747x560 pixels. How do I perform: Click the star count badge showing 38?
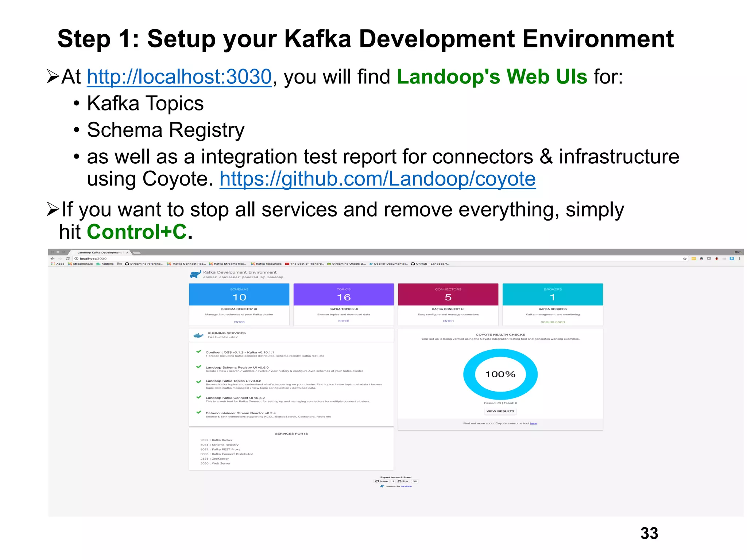[x=415, y=481]
